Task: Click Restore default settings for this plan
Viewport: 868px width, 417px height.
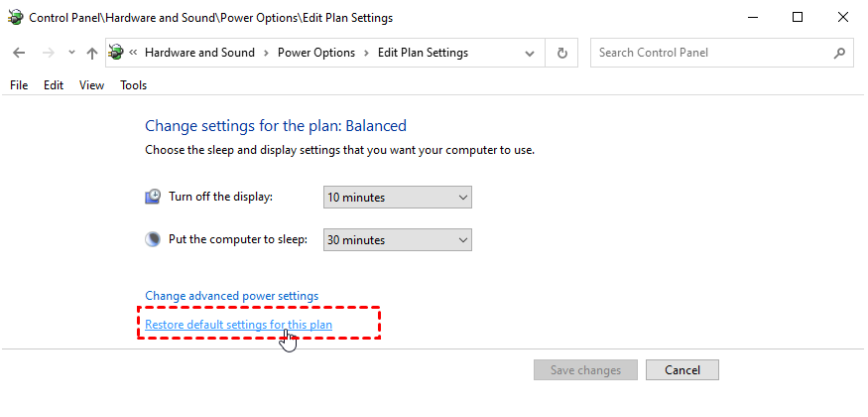Action: coord(238,325)
